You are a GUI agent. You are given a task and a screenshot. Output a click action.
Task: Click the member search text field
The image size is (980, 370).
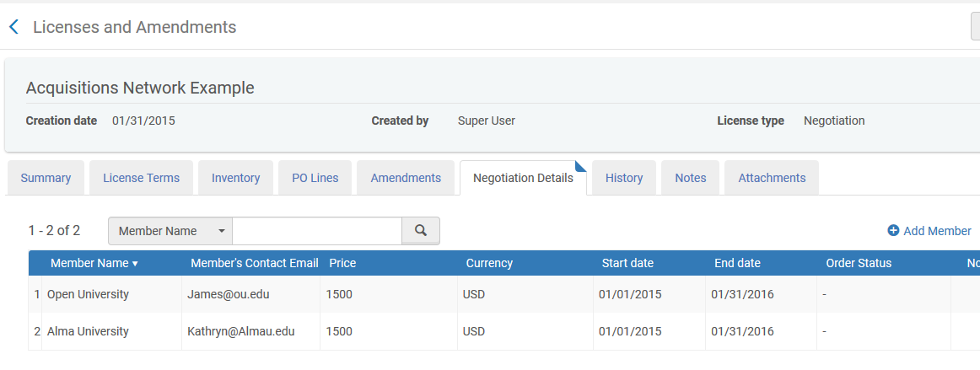(317, 231)
